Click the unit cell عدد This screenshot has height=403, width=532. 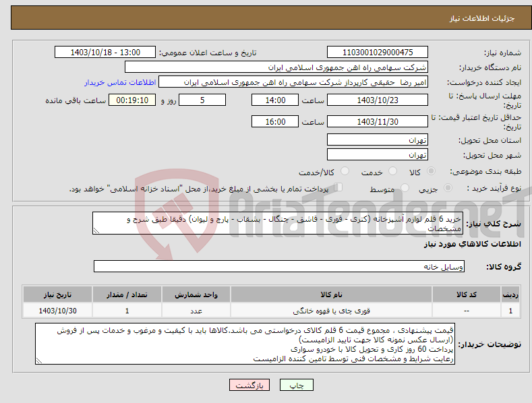tap(196, 311)
